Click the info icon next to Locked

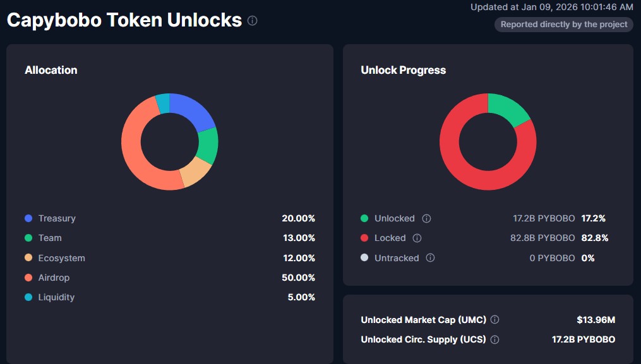tap(417, 238)
